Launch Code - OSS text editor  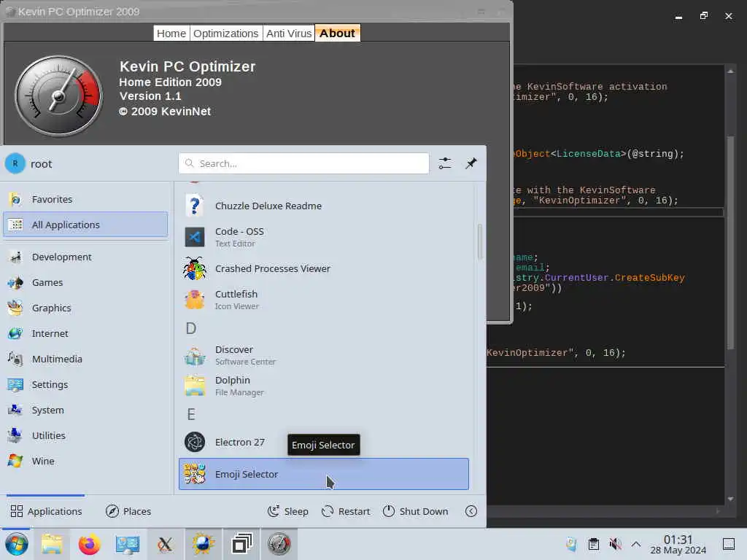pyautogui.click(x=323, y=237)
